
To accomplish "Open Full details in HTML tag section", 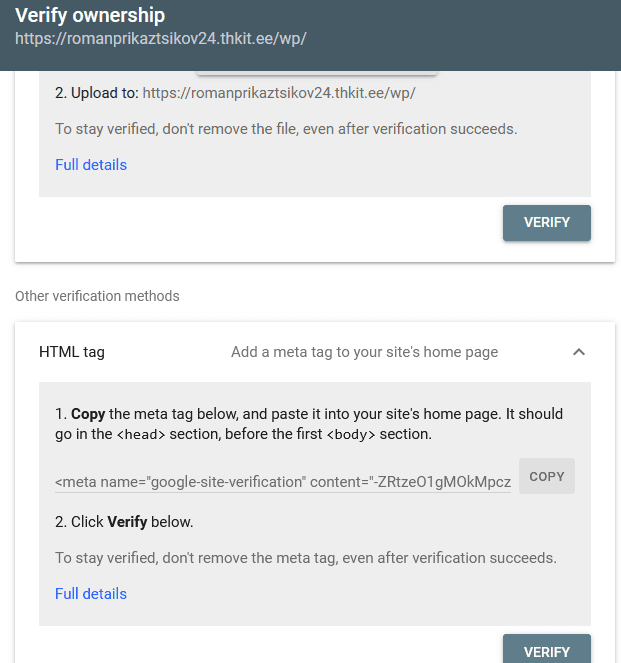I will pos(91,594).
